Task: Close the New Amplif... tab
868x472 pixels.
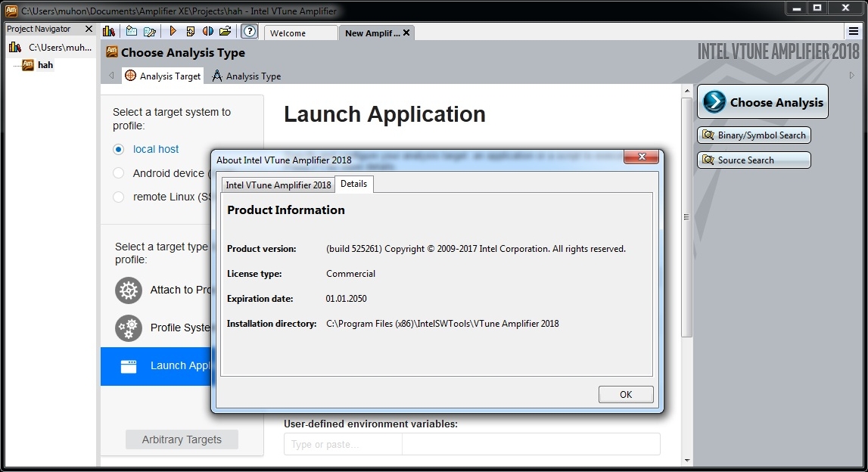Action: pos(406,33)
